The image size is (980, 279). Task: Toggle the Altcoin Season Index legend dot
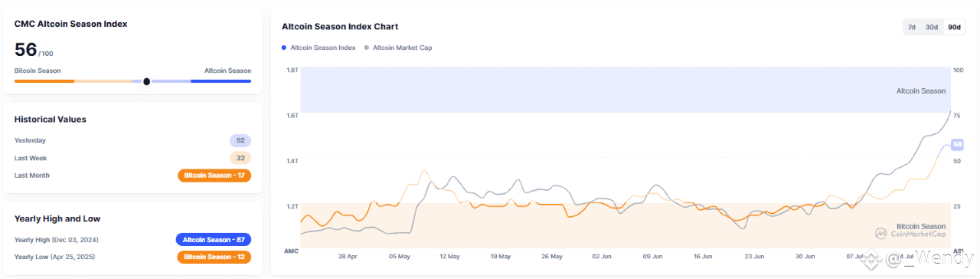point(284,48)
